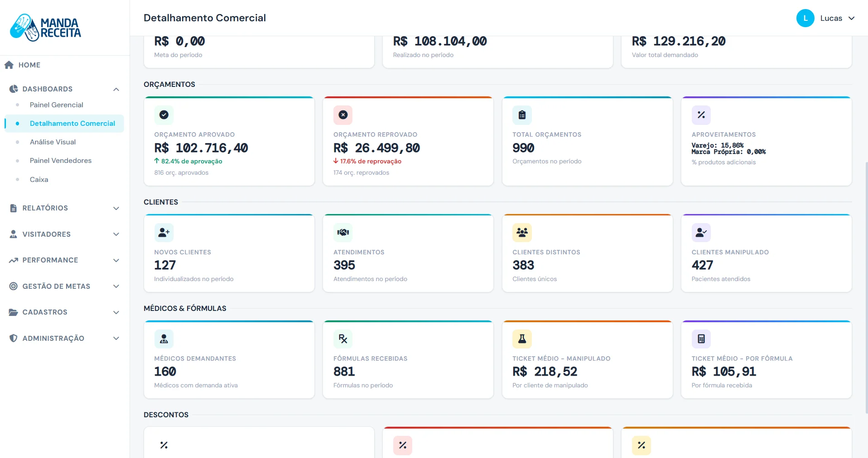Image resolution: width=868 pixels, height=458 pixels.
Task: Click the Total Orçamentos clipboard icon
Action: click(522, 115)
